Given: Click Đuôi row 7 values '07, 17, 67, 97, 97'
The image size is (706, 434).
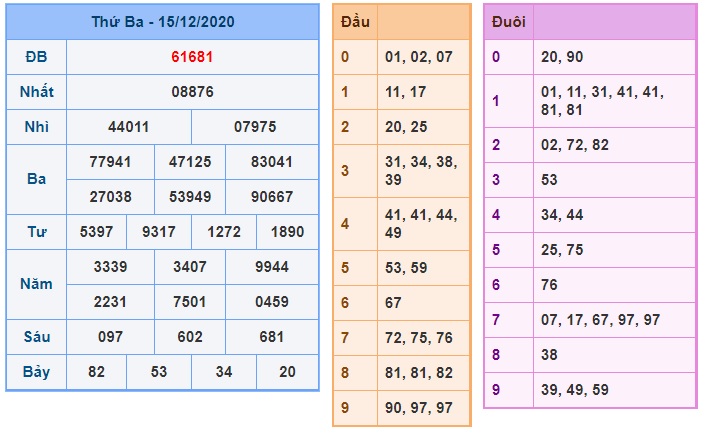Looking at the screenshot, I should point(601,320).
